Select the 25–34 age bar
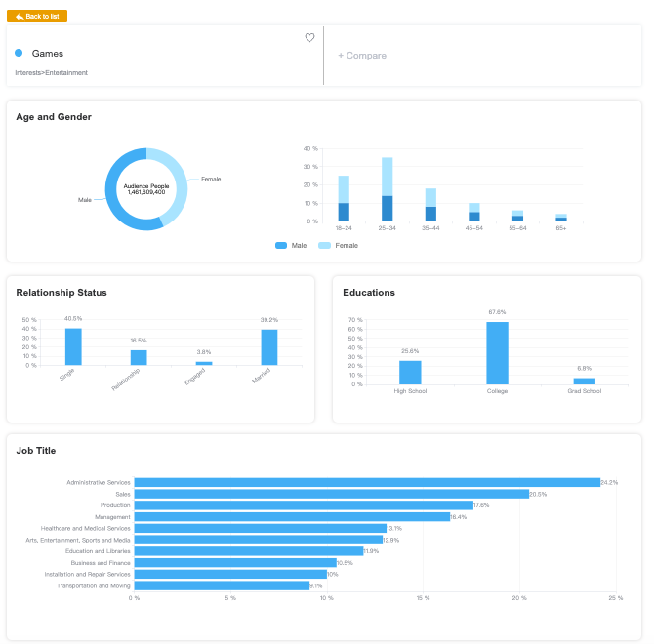 388,189
